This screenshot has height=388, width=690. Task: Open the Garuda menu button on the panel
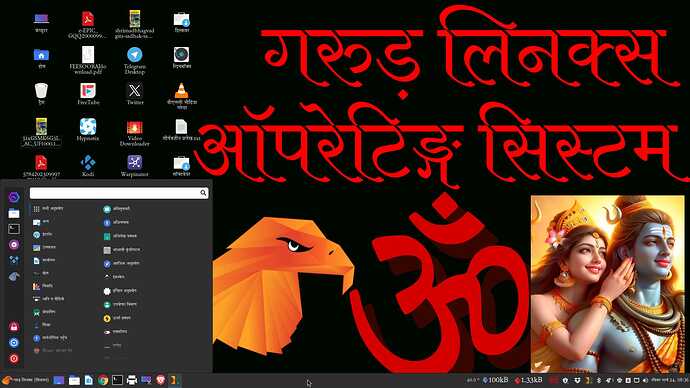click(26, 380)
